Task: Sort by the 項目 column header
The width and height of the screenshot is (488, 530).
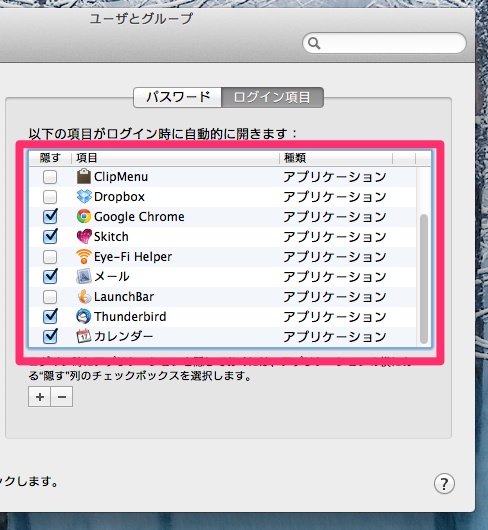Action: point(175,158)
